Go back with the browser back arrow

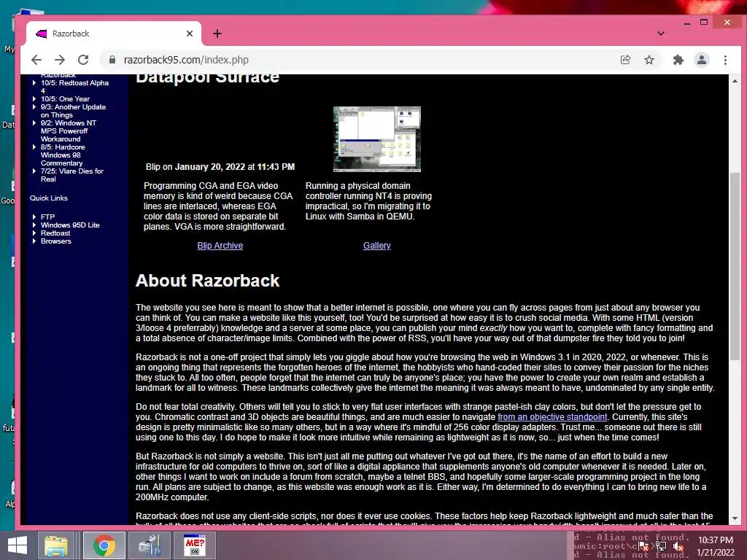point(36,60)
